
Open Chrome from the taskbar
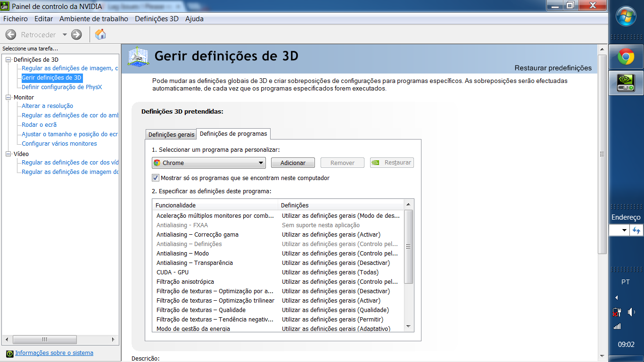pyautogui.click(x=626, y=58)
